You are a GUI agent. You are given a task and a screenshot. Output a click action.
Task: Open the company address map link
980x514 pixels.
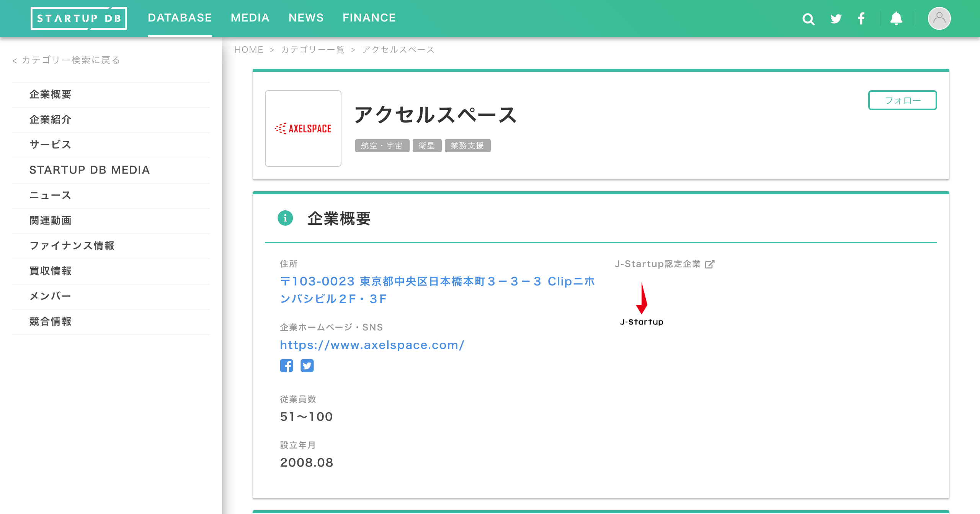pyautogui.click(x=437, y=290)
